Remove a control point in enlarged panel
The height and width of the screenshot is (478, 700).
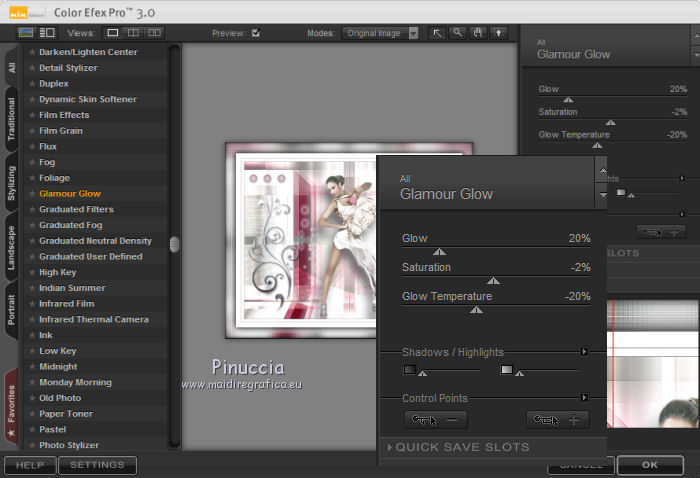(x=436, y=420)
